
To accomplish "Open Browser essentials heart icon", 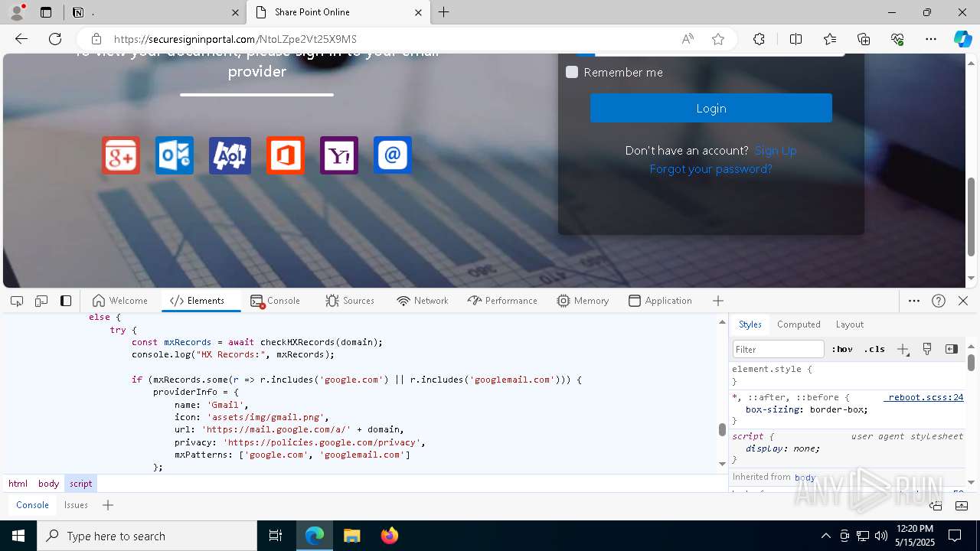I will pos(897,39).
